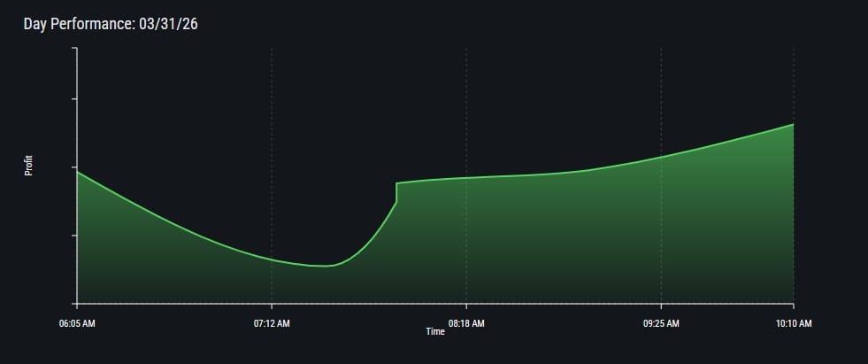Select the 08:18 AM time tick label
The height and width of the screenshot is (364, 868).
(466, 323)
